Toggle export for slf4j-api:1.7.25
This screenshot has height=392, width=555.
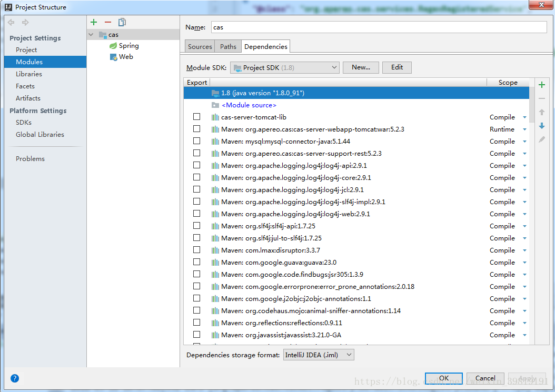[197, 226]
